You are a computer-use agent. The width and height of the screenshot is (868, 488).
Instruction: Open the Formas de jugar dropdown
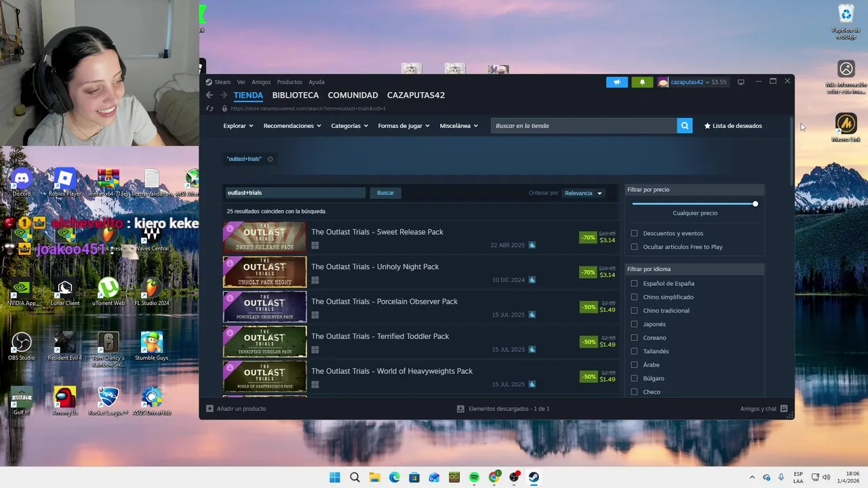[403, 125]
